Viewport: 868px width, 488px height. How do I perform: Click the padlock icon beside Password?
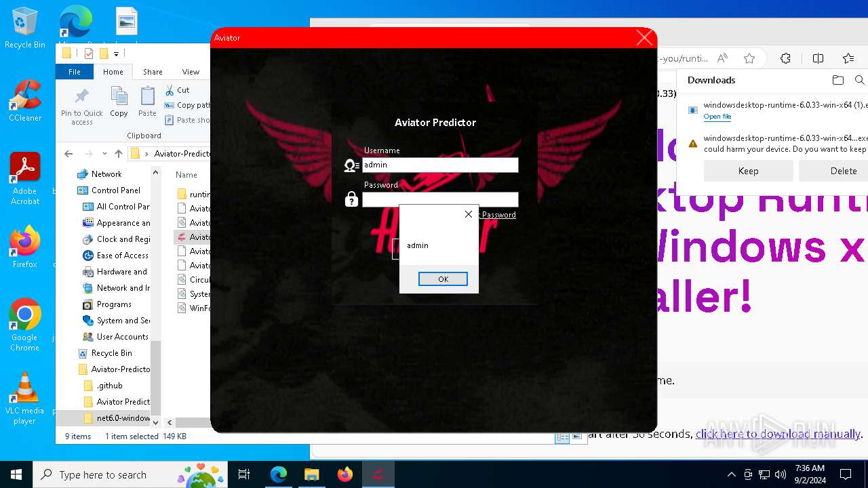pos(351,199)
